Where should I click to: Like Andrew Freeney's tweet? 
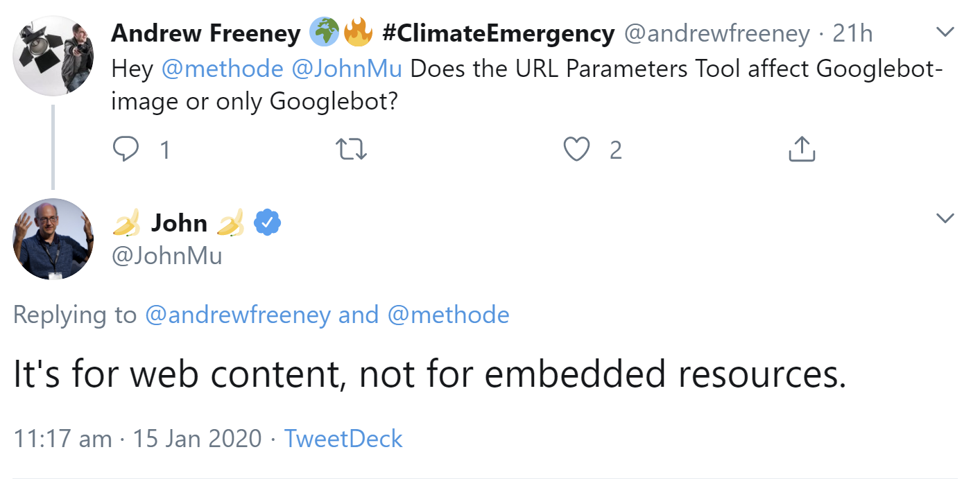tap(576, 148)
